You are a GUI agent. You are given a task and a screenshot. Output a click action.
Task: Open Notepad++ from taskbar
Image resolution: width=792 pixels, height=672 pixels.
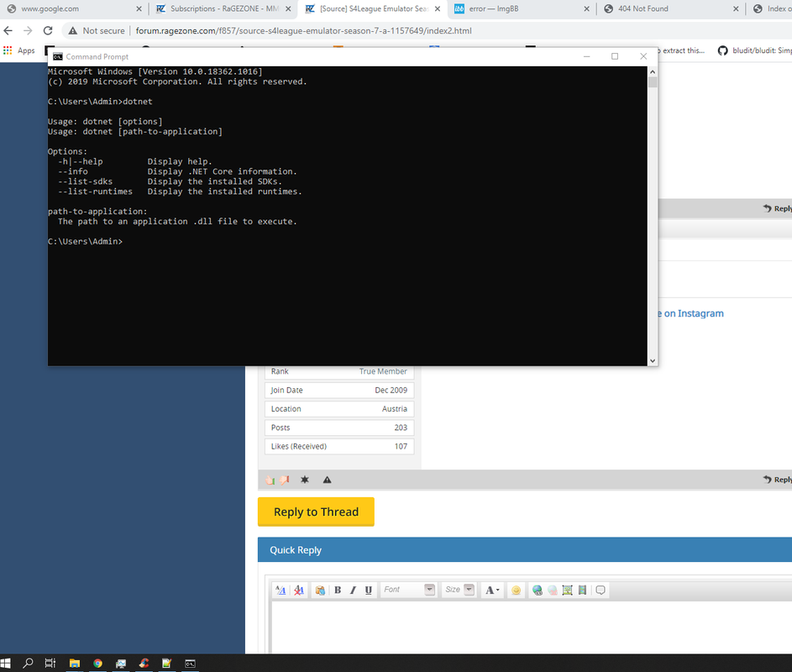point(166,663)
